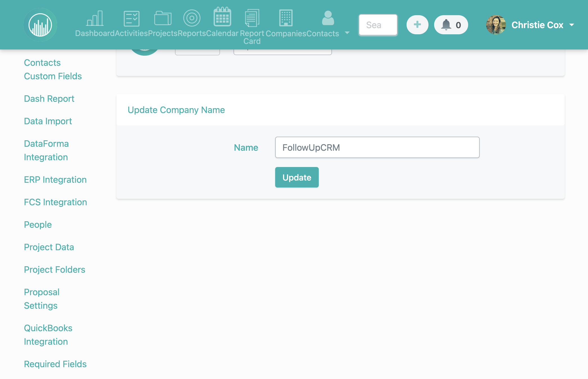The height and width of the screenshot is (379, 588).
Task: Open Proposal Settings page
Action: (42, 299)
